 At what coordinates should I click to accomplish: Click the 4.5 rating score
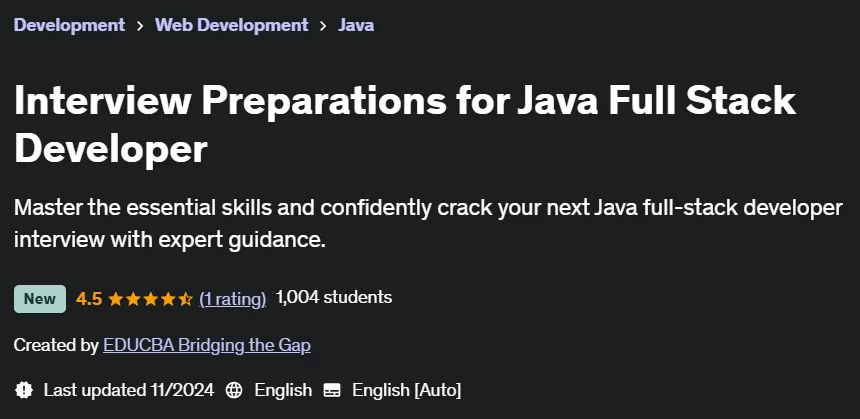pos(89,299)
